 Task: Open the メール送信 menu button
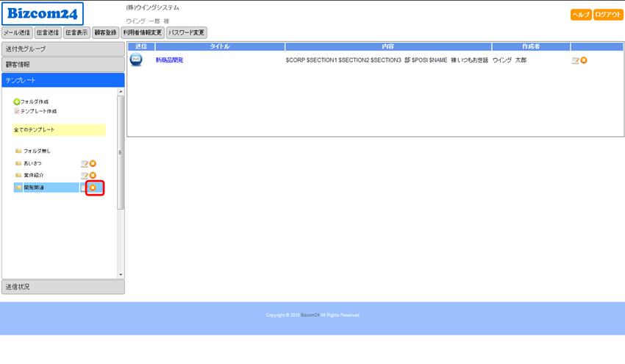tap(17, 32)
